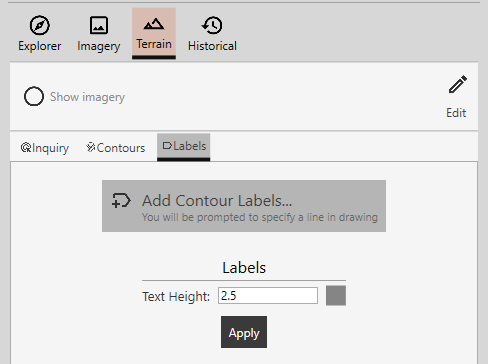Select the Labels tab
Screen dimensions: 488x364
[x=184, y=147]
